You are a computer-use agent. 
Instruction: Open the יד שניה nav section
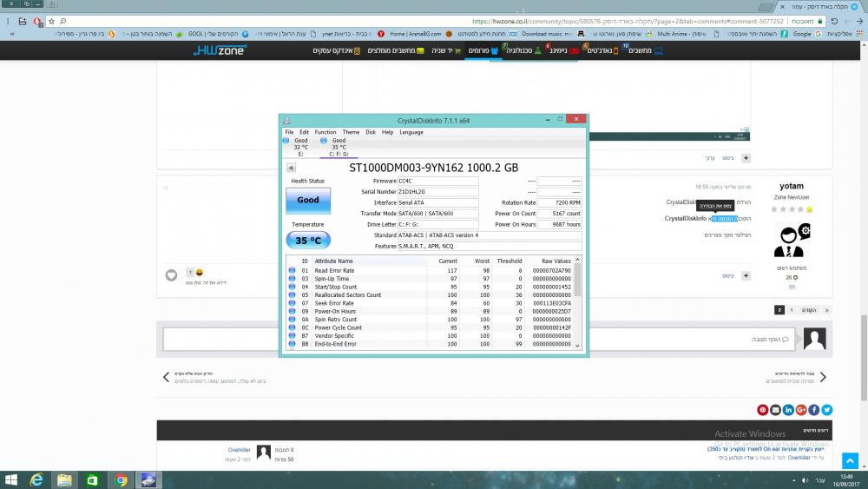(446, 50)
